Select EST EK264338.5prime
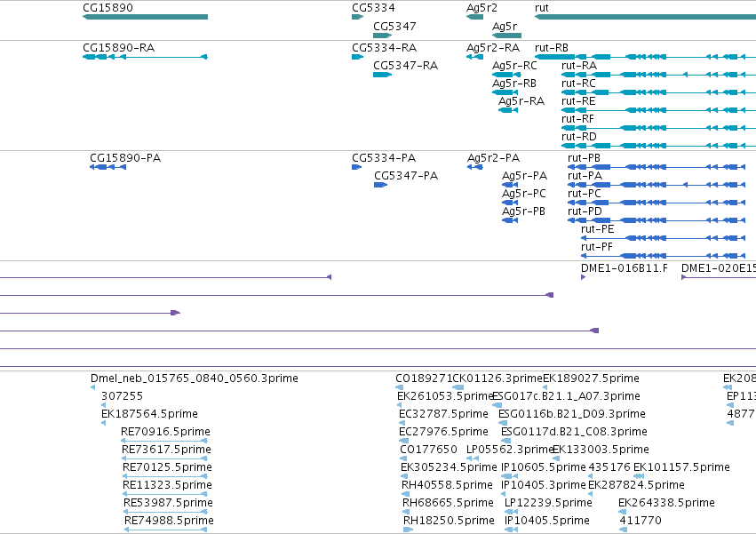The height and width of the screenshot is (534, 756). tap(667, 503)
